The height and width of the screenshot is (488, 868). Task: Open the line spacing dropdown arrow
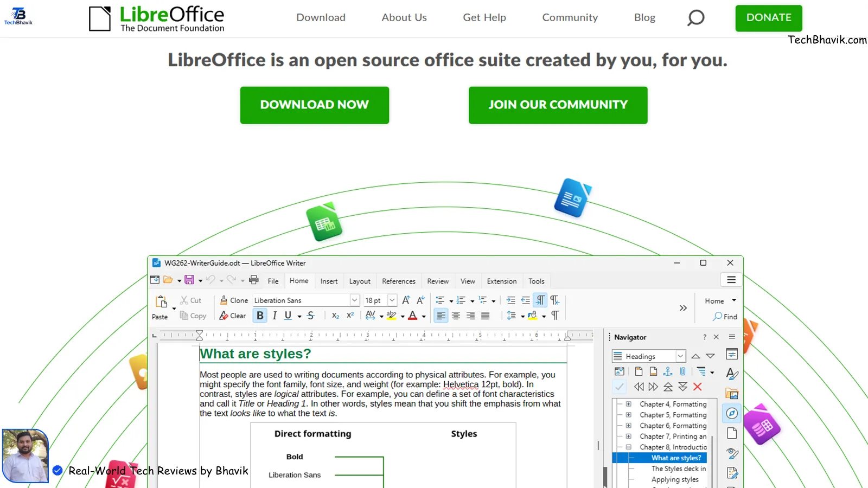tap(523, 316)
